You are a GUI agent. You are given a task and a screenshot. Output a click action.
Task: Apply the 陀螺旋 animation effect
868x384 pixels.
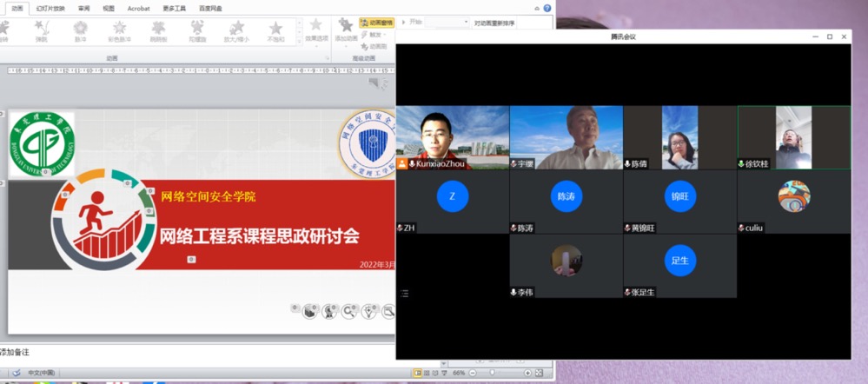197,31
